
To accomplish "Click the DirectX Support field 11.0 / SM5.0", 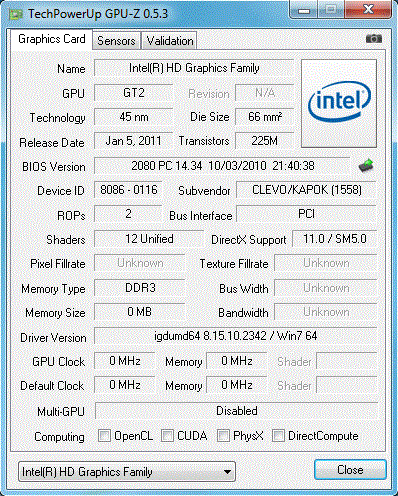I will (x=335, y=239).
